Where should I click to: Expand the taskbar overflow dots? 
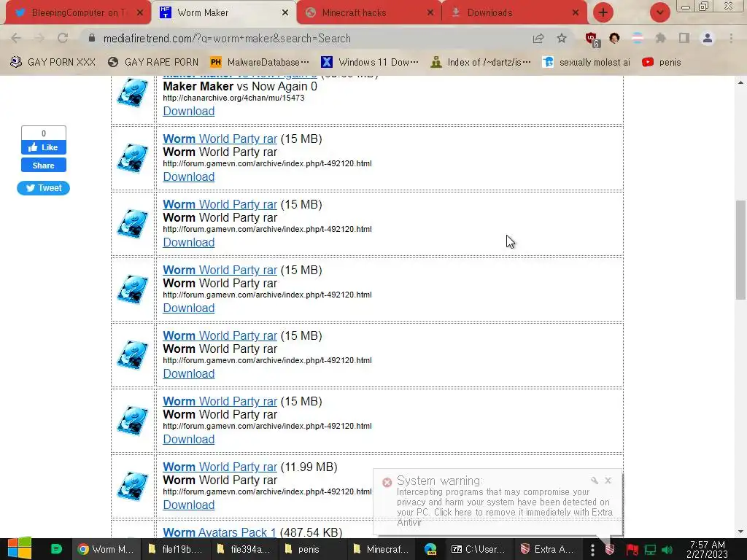coord(592,549)
